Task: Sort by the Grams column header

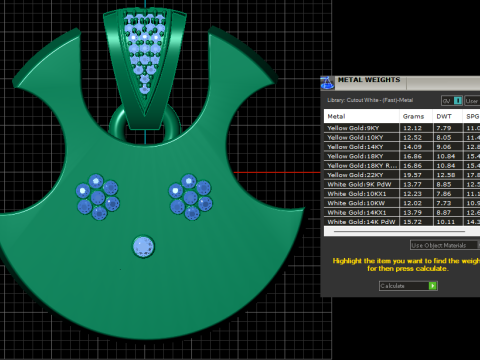Action: pos(416,116)
